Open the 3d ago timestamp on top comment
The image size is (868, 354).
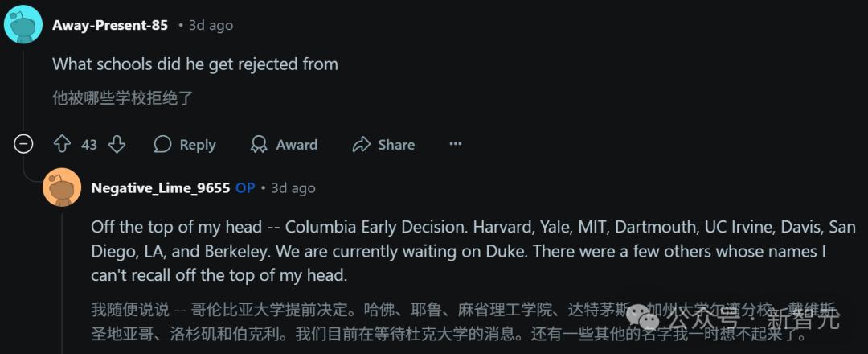(211, 26)
